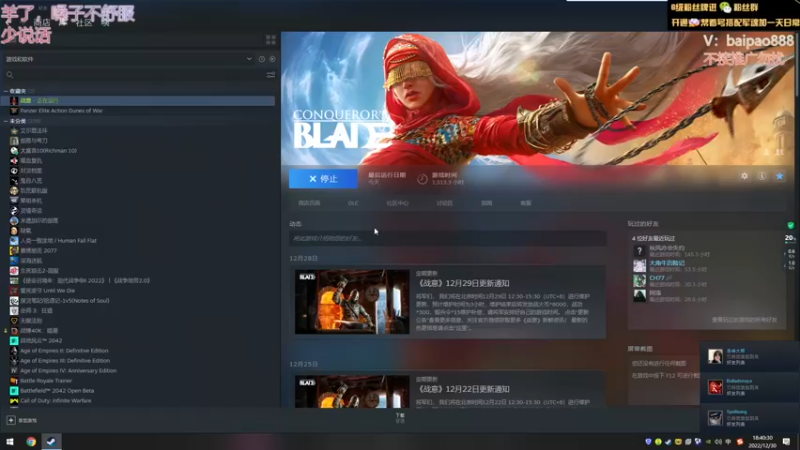800x450 pixels.
Task: Click the library search field
Action: click(x=135, y=75)
